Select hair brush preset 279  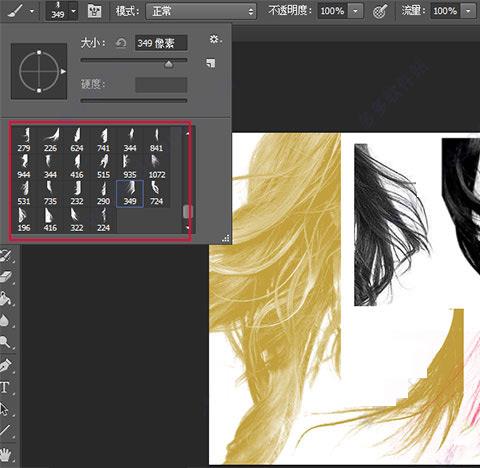point(24,140)
